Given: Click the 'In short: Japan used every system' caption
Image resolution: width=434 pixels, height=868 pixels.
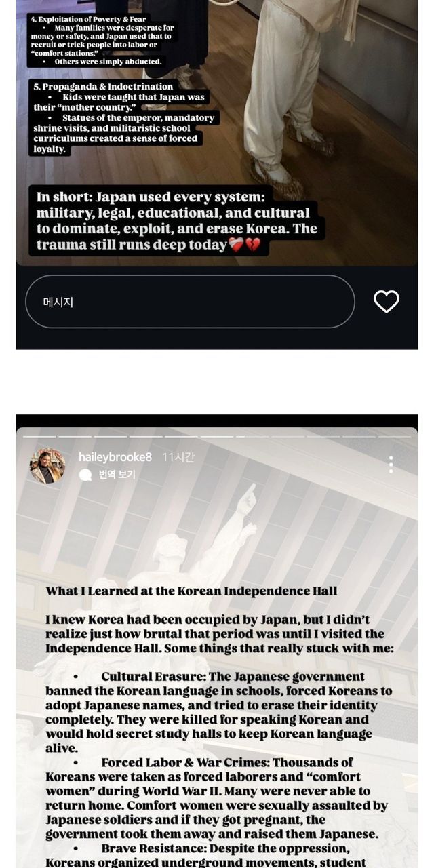Looking at the screenshot, I should coord(176,221).
